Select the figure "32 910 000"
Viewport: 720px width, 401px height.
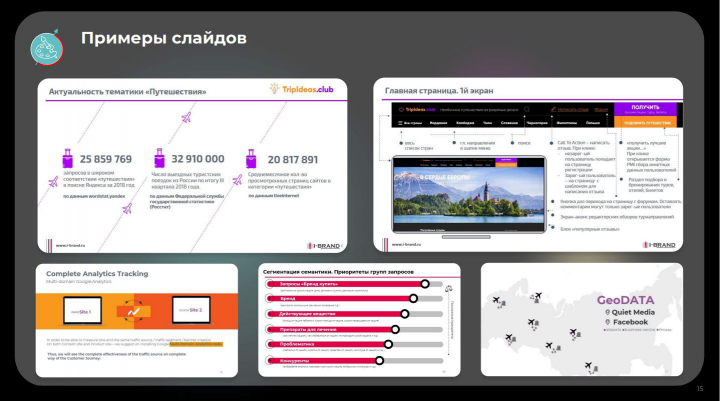(198, 159)
